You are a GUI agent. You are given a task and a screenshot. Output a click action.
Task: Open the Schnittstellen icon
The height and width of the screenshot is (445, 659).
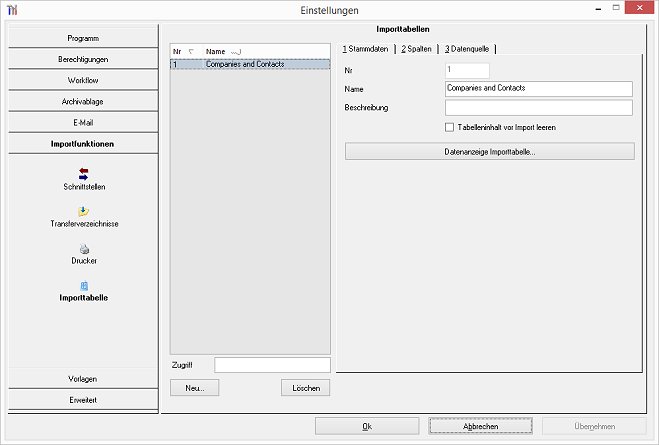(84, 174)
